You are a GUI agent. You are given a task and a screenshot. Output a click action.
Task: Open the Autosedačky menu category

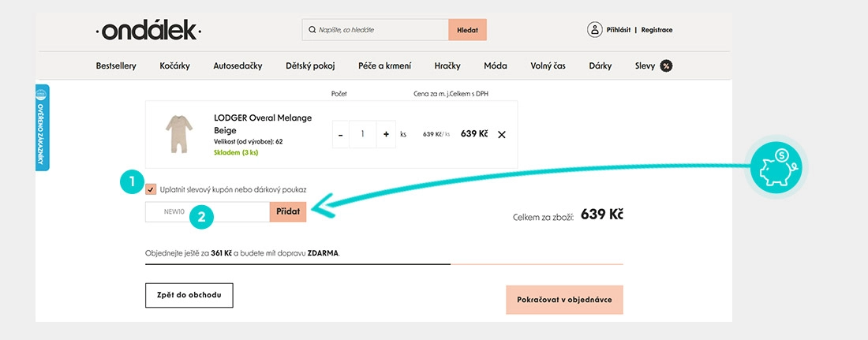pos(238,66)
